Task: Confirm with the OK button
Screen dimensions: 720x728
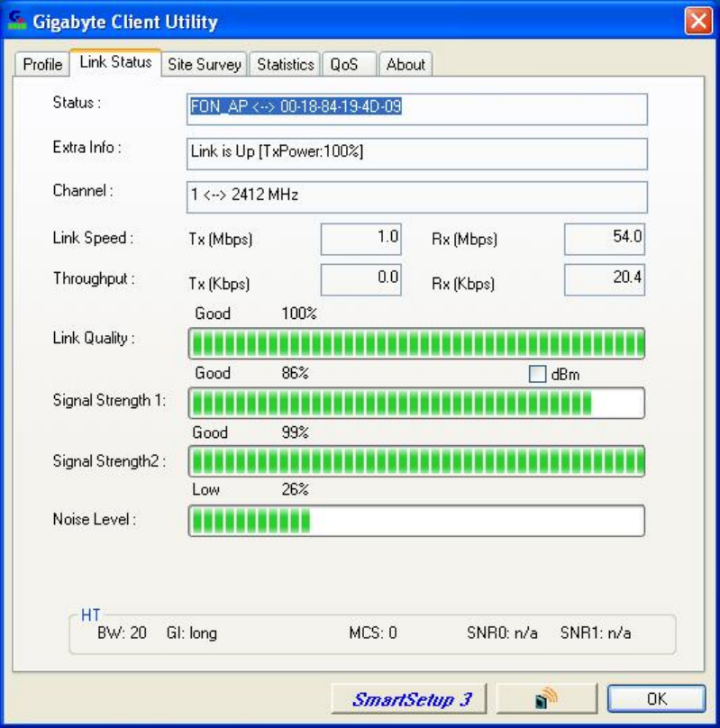Action: click(656, 698)
